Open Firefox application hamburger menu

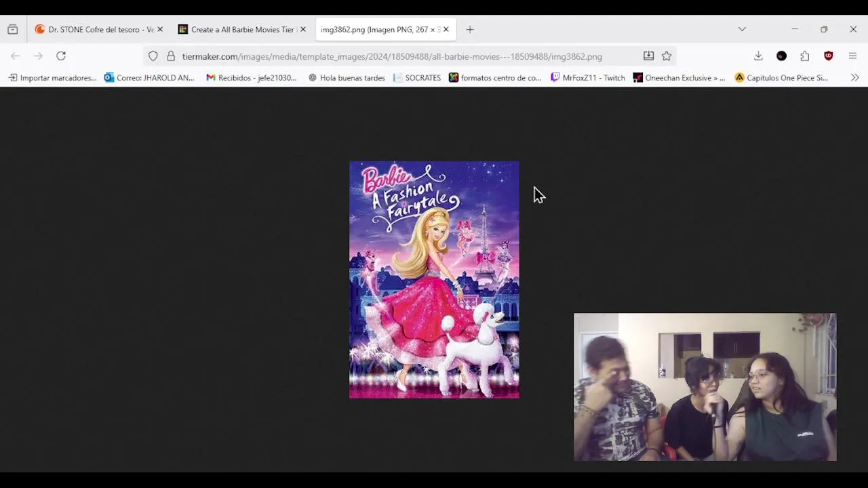pos(852,56)
